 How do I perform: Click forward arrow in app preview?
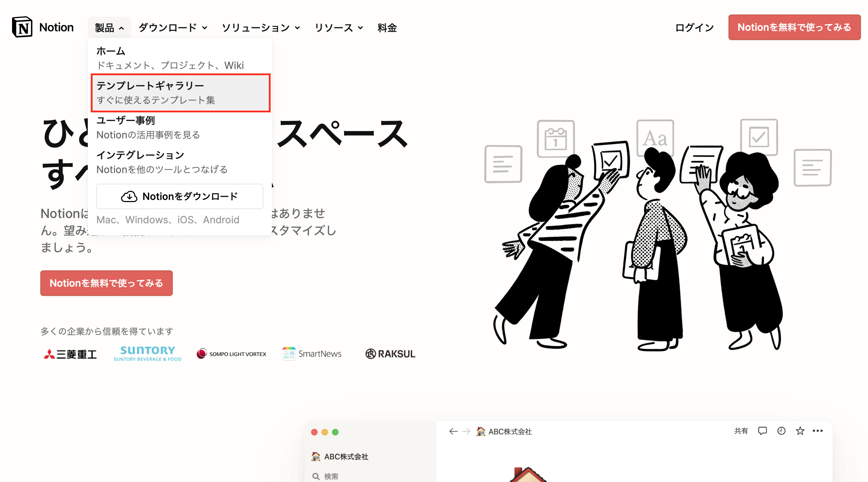[x=466, y=431]
